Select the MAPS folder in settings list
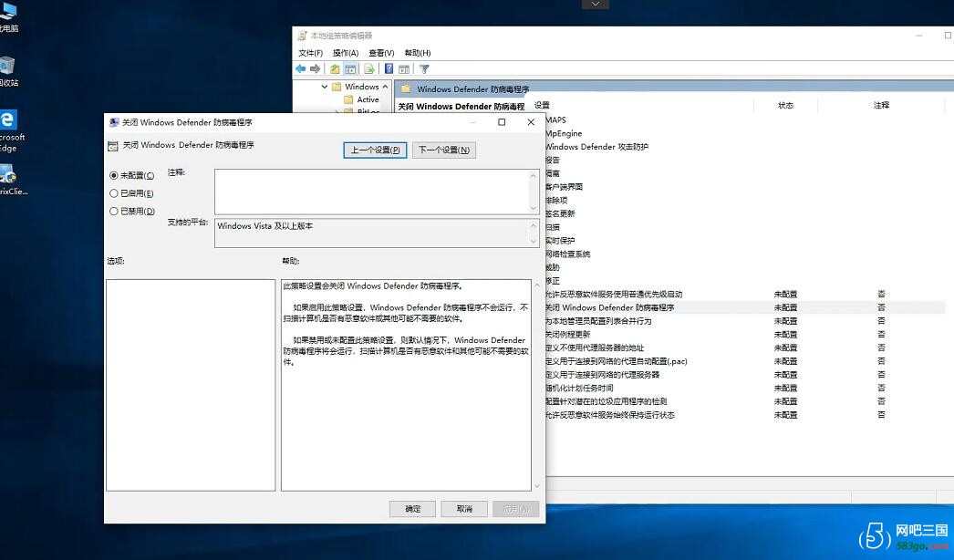This screenshot has height=560, width=954. [x=555, y=119]
